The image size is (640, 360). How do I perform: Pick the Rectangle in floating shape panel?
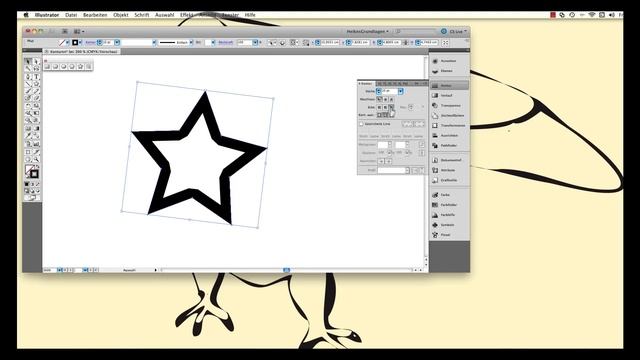pyautogui.click(x=47, y=67)
